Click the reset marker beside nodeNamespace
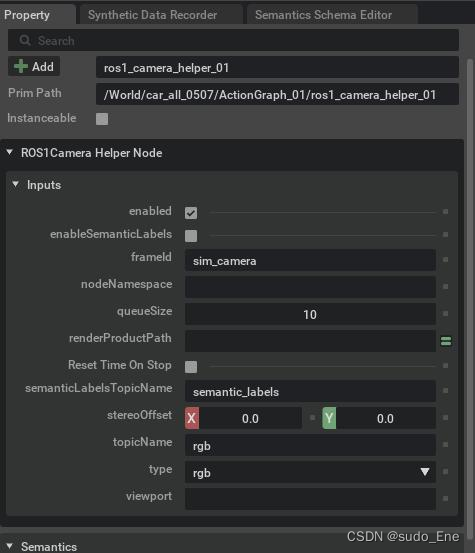475x553 pixels. coord(445,286)
